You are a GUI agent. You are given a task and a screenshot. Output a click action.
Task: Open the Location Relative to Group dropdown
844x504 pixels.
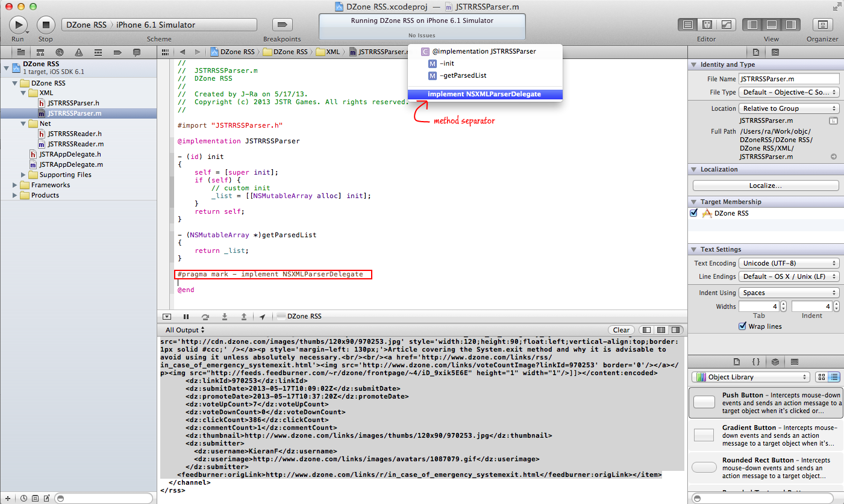tap(789, 108)
